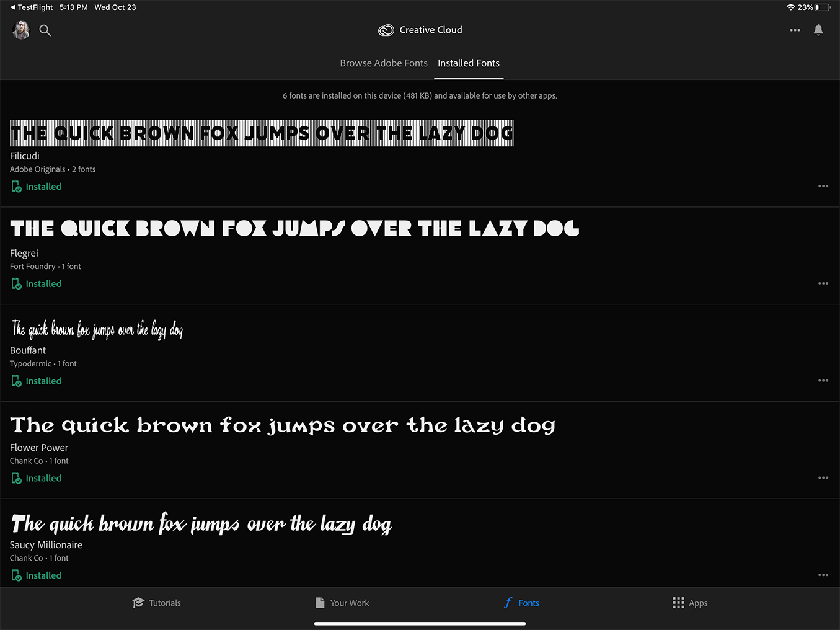Image resolution: width=840 pixels, height=630 pixels.
Task: Open more options for Flegrei
Action: 823,283
